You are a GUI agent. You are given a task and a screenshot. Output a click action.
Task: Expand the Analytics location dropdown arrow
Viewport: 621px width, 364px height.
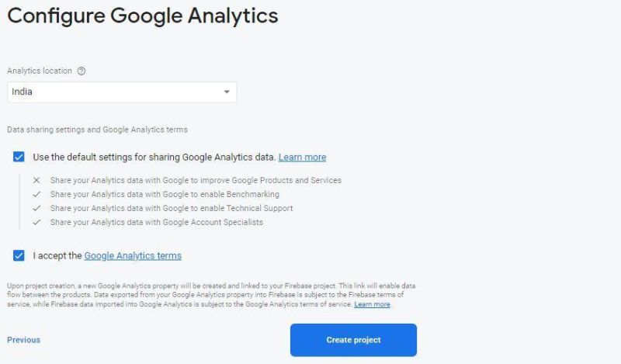click(227, 92)
